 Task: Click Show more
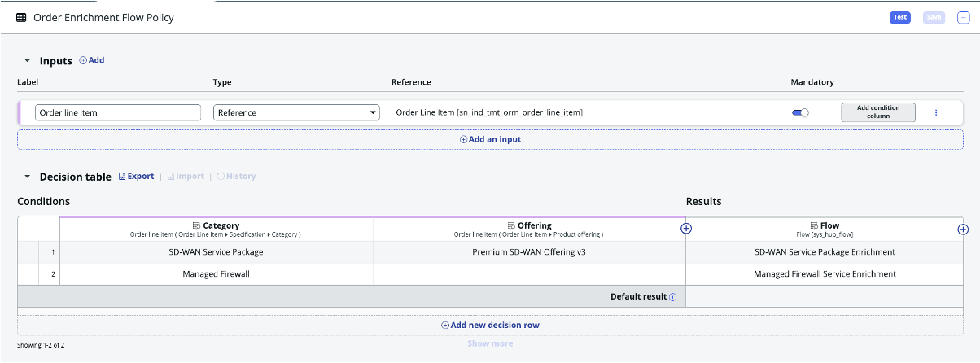[490, 343]
